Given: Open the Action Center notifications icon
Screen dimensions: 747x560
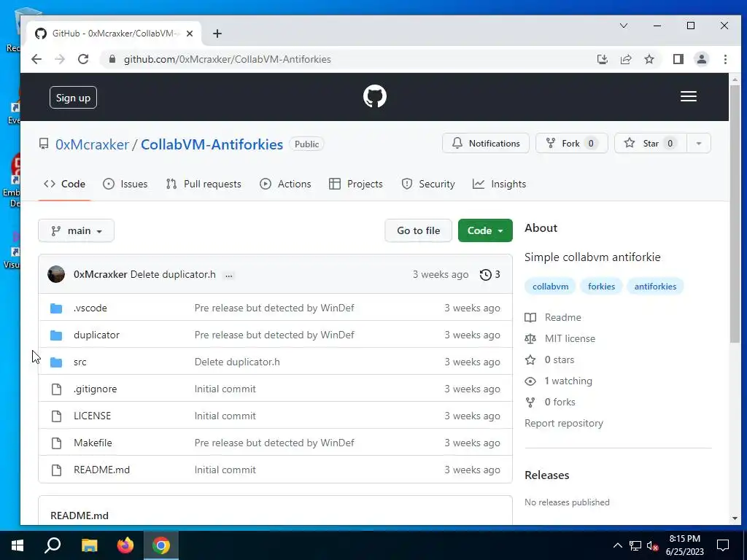Looking at the screenshot, I should pyautogui.click(x=723, y=545).
